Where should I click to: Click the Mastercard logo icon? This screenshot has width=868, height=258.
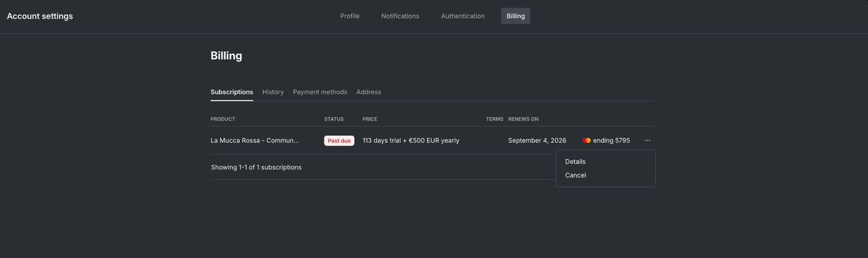(586, 141)
